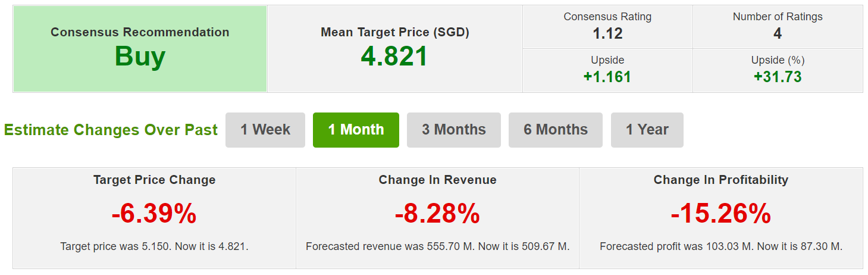Click the -8.28% revenue change figure
868x275 pixels.
pos(437,214)
